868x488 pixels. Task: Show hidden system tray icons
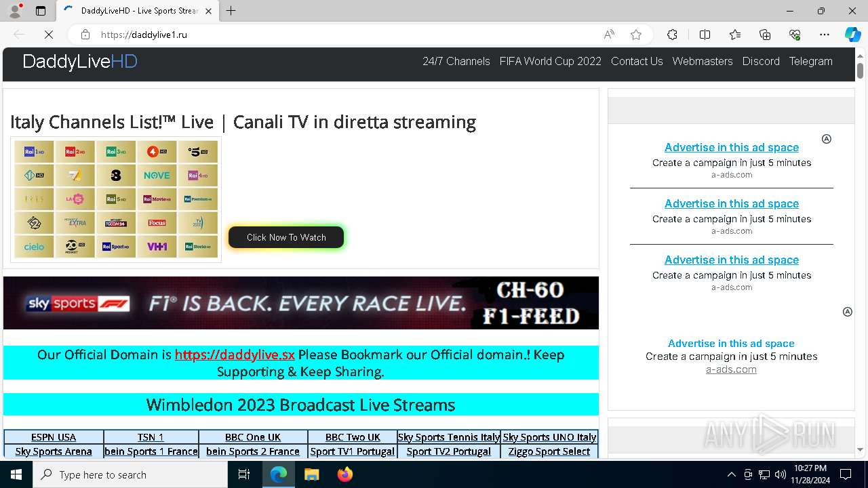pyautogui.click(x=731, y=474)
